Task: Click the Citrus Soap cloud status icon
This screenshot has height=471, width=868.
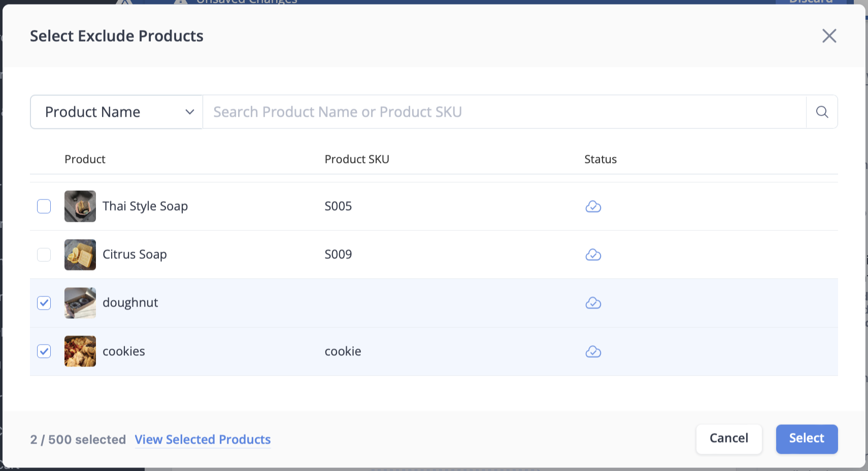Action: [x=593, y=255]
